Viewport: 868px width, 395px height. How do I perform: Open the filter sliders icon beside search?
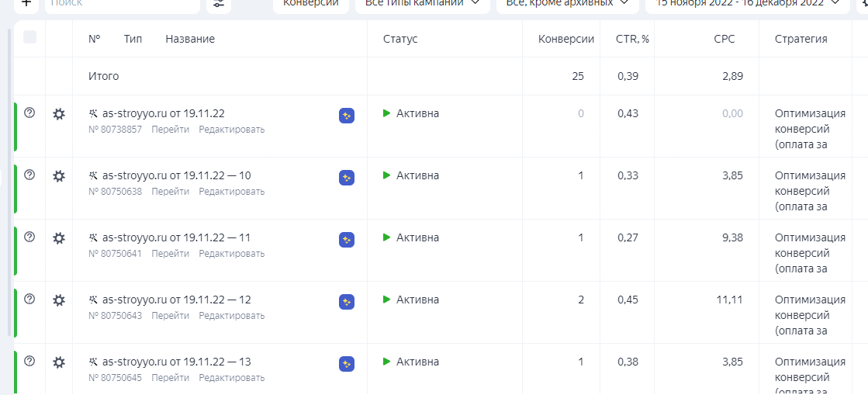[x=219, y=3]
